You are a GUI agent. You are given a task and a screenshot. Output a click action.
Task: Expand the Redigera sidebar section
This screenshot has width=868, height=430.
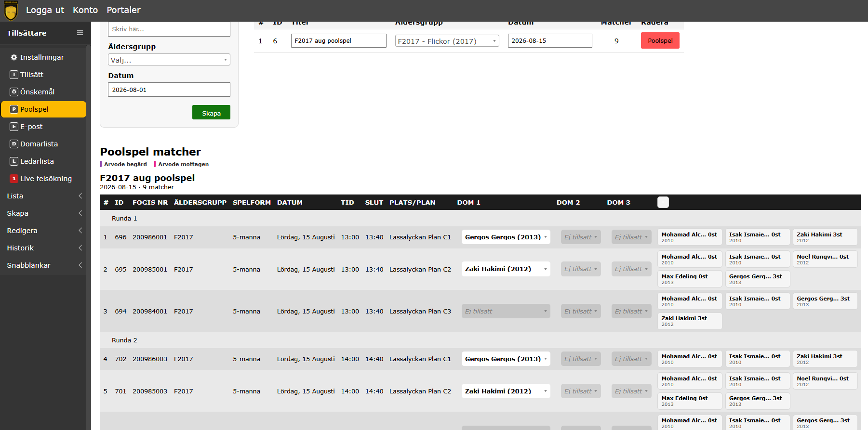click(x=43, y=231)
